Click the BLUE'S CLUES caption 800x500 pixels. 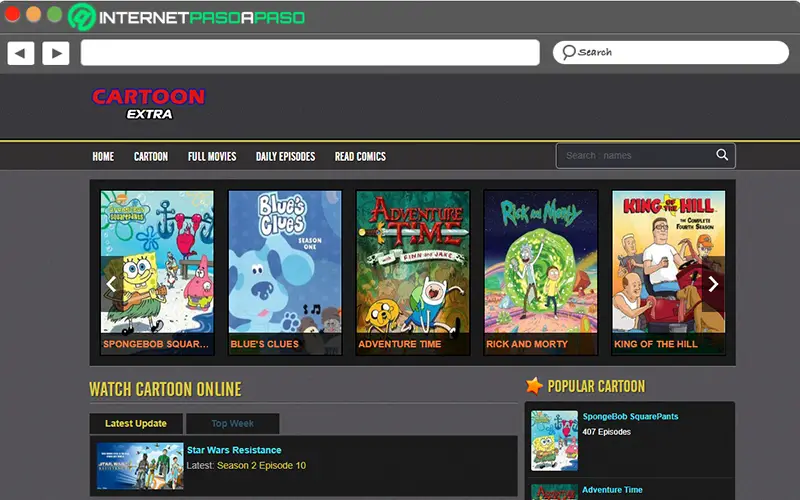(264, 344)
